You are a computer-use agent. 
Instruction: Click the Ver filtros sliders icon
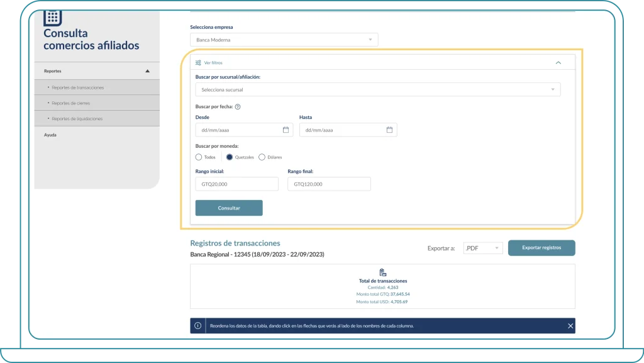click(x=198, y=63)
